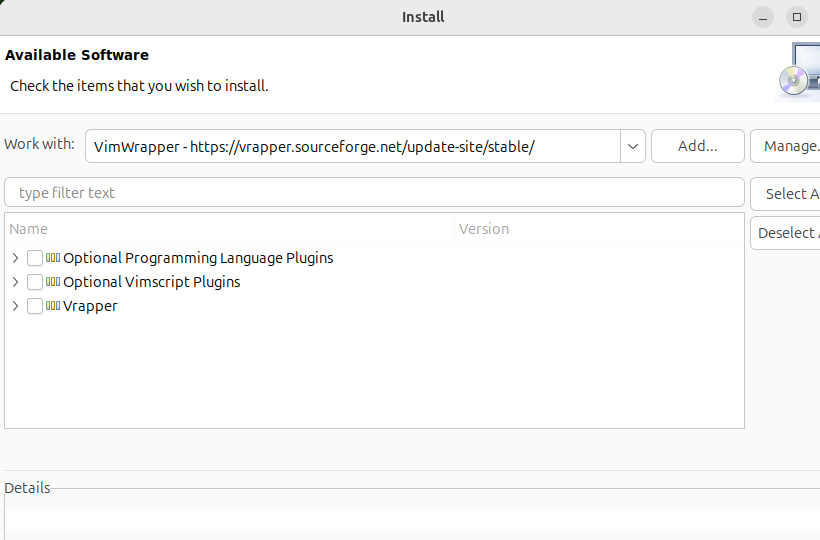
Task: Select the Vrapper tree item label
Action: pos(90,306)
